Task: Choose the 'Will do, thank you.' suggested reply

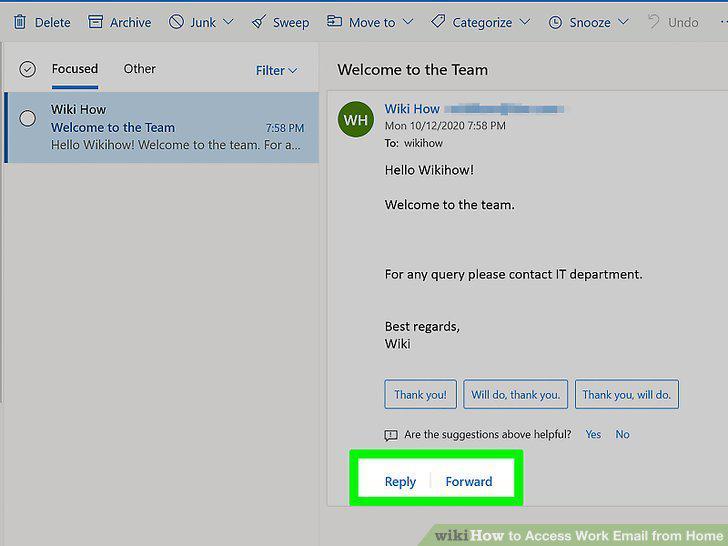Action: (515, 394)
